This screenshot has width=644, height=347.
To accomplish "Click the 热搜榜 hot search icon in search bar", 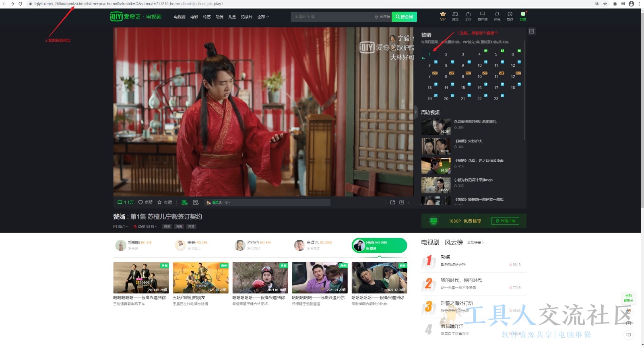I will pyautogui.click(x=382, y=17).
